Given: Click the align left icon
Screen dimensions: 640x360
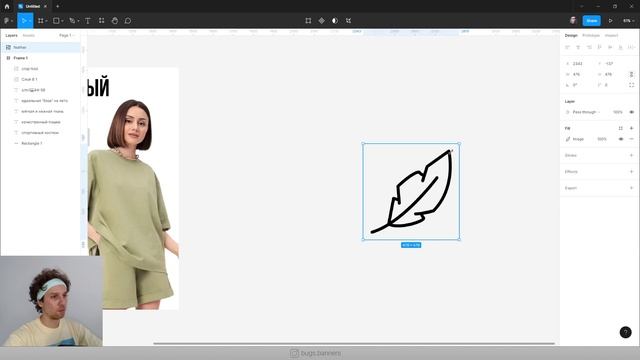Looking at the screenshot, I should click(567, 47).
